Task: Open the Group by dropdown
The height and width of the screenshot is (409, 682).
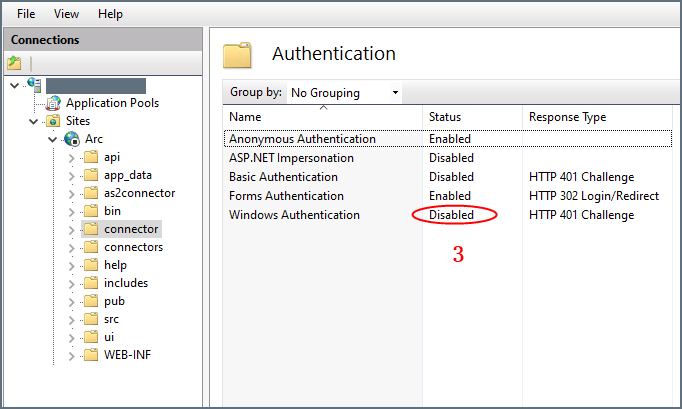Action: [x=344, y=93]
